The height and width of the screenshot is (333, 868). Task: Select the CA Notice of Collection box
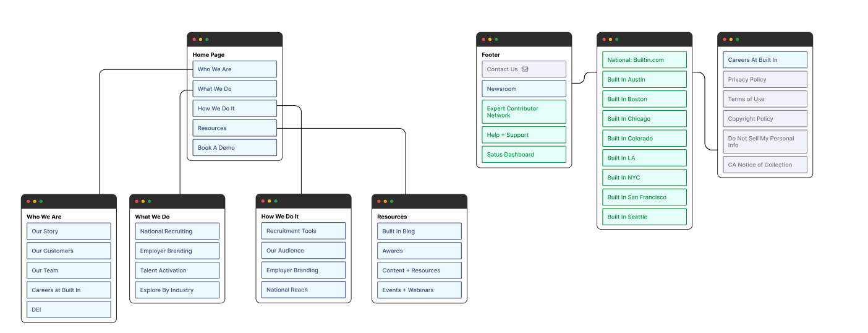(x=765, y=165)
